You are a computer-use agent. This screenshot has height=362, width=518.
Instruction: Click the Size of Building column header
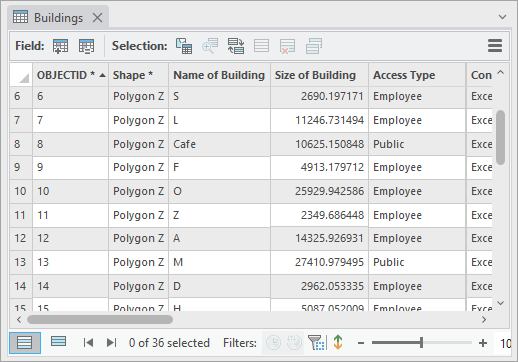click(319, 75)
